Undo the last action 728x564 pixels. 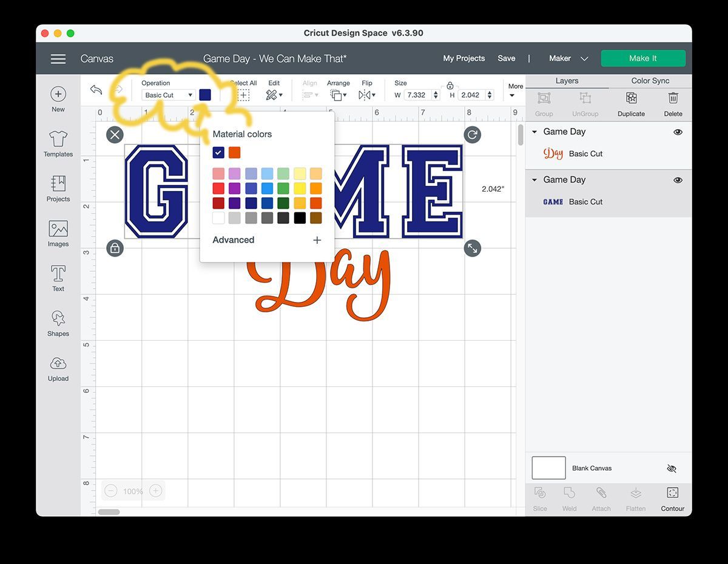click(96, 90)
